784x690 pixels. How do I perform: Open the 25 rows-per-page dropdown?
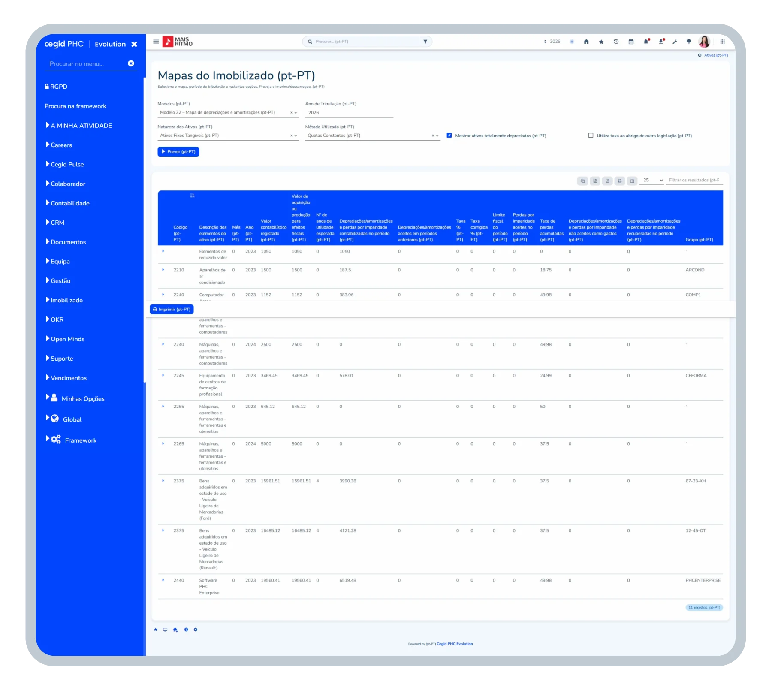click(651, 181)
